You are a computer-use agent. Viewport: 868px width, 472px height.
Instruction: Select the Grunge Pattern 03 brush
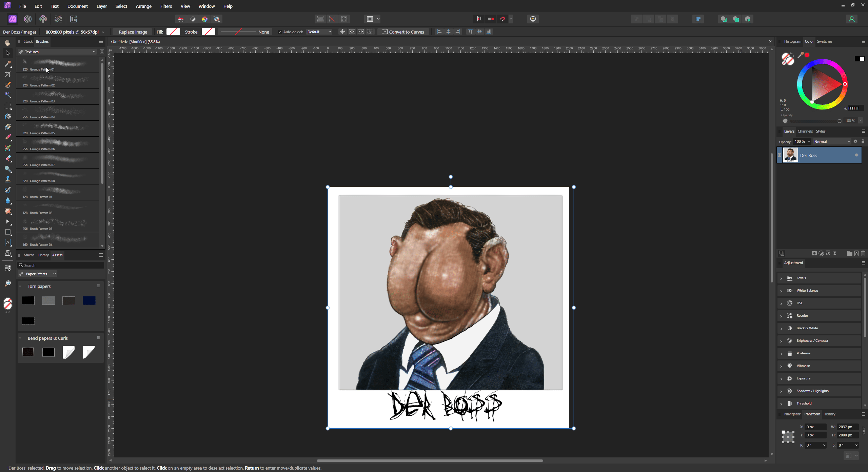pos(57,97)
